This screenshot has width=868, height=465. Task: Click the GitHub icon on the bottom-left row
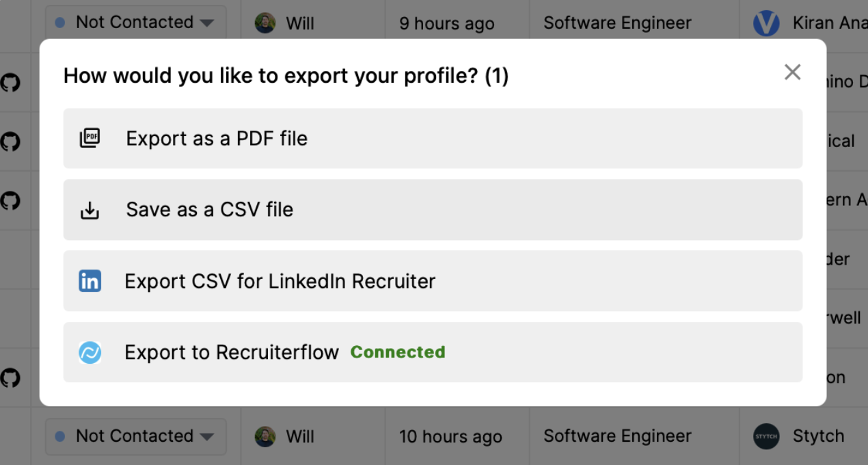tap(10, 377)
